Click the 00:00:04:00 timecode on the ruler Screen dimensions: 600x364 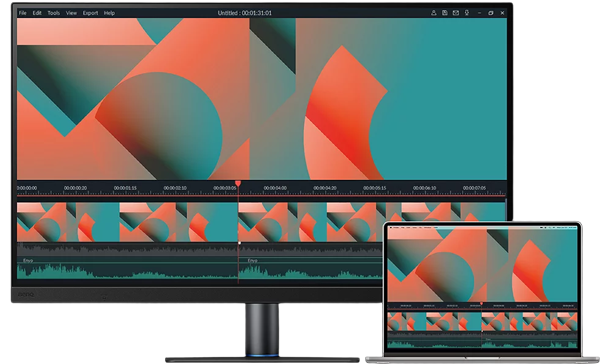click(x=275, y=188)
